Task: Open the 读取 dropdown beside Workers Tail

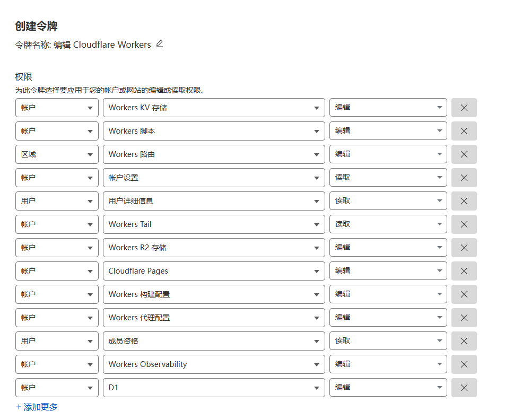Action: [388, 224]
